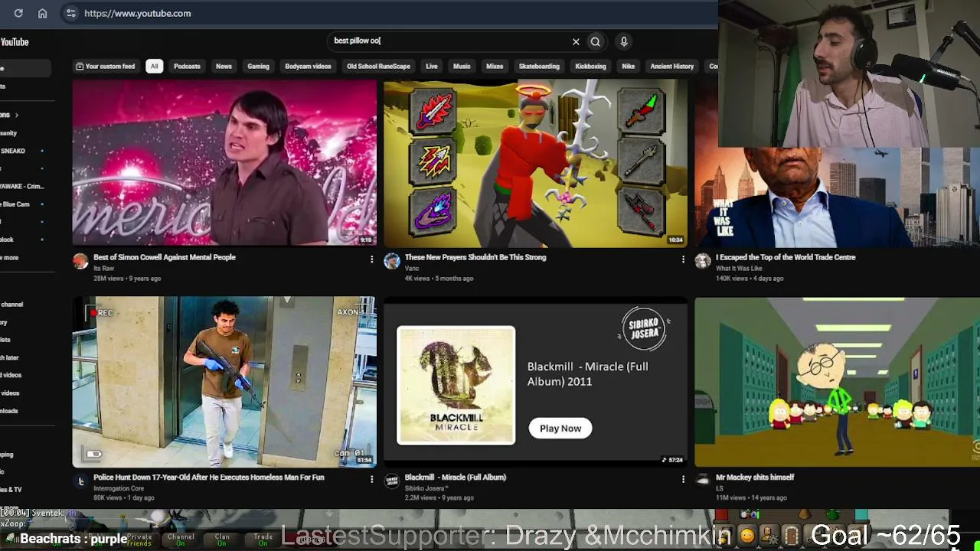The image size is (980, 551).
Task: Switch to the Live chip
Action: pyautogui.click(x=432, y=66)
